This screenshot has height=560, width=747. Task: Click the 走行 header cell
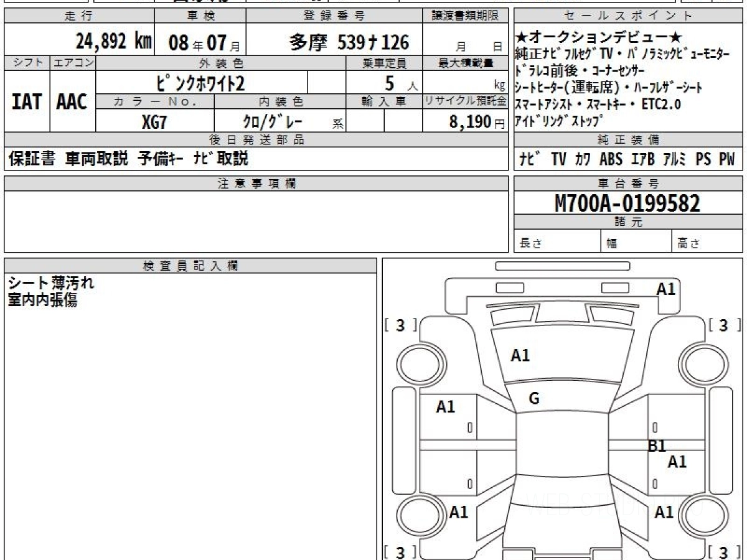78,16
